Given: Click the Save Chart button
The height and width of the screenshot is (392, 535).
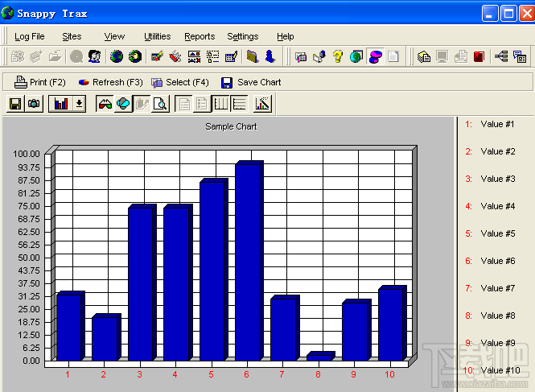Looking at the screenshot, I should pos(251,82).
